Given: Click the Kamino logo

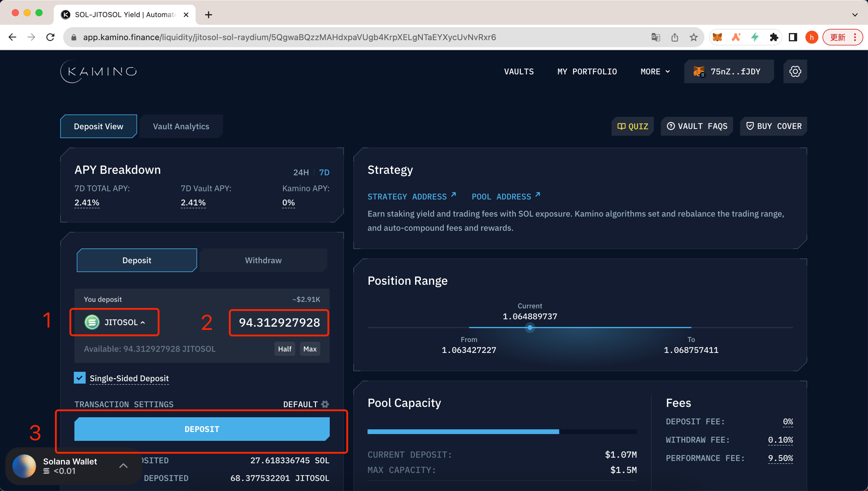Looking at the screenshot, I should pyautogui.click(x=99, y=71).
